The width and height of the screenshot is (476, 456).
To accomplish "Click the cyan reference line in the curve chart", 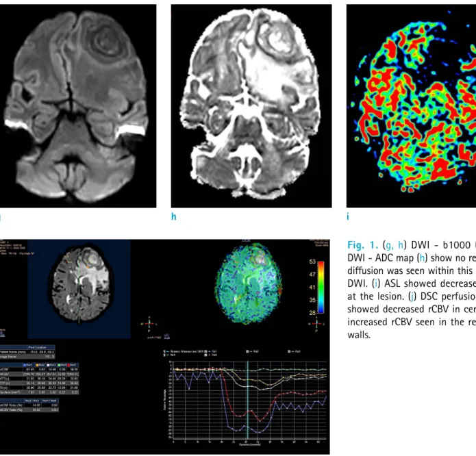I will pos(248,400).
